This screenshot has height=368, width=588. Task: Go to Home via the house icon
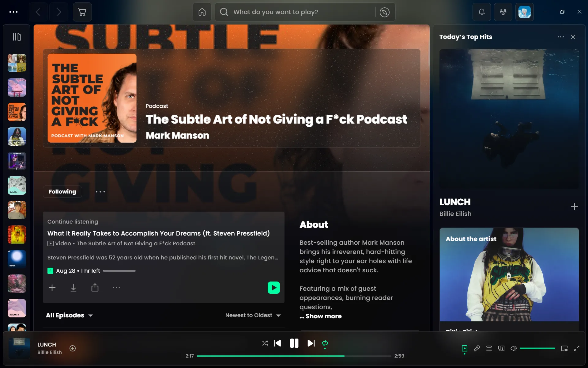tap(202, 12)
